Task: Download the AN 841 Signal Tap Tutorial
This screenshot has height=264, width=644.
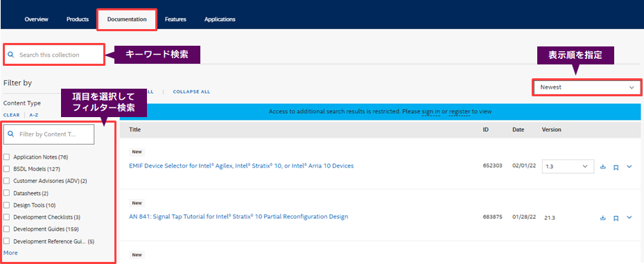Action: coord(603,218)
